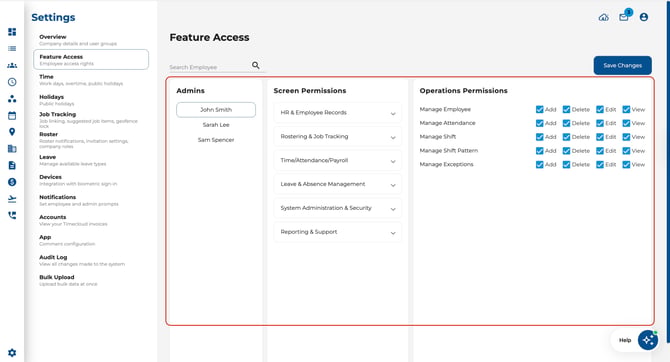Image resolution: width=670 pixels, height=362 pixels.
Task: Expand Rostering & Job Tracking permissions
Action: tap(338, 137)
